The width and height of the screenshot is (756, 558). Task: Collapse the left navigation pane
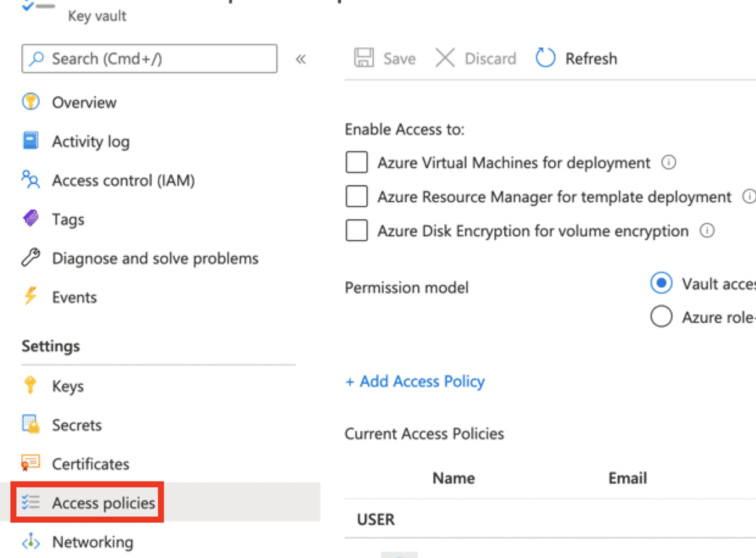tap(300, 58)
